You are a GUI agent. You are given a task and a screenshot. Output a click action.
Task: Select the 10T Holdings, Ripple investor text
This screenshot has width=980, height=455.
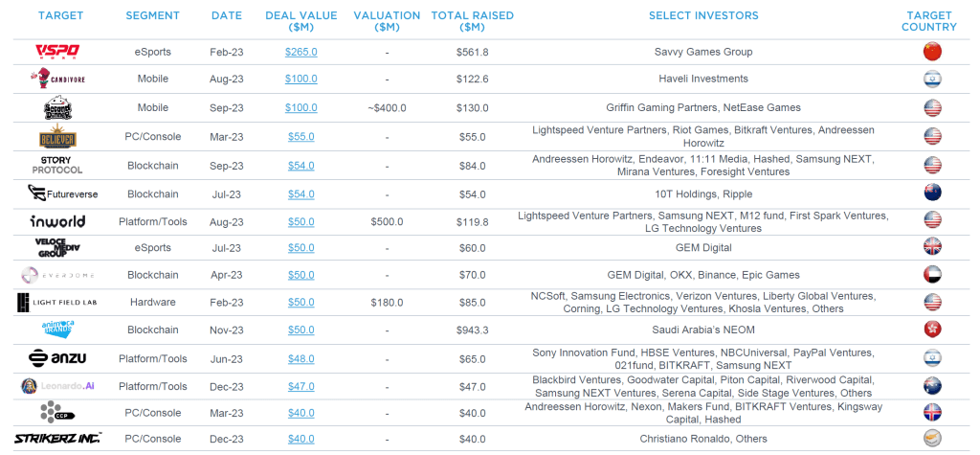pyautogui.click(x=703, y=194)
